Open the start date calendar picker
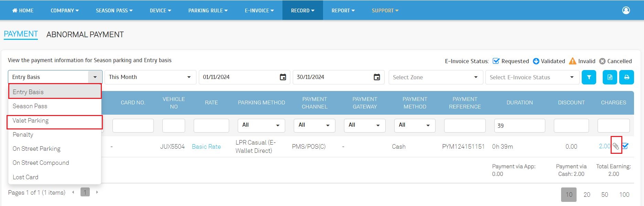Viewport: 644px width, 206px height. point(283,77)
